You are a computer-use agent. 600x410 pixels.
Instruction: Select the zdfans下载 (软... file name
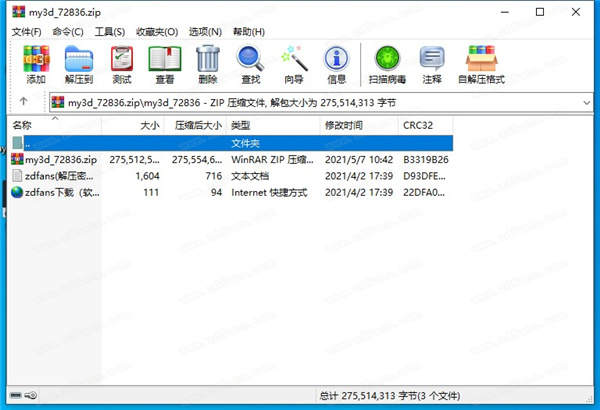tap(62, 192)
